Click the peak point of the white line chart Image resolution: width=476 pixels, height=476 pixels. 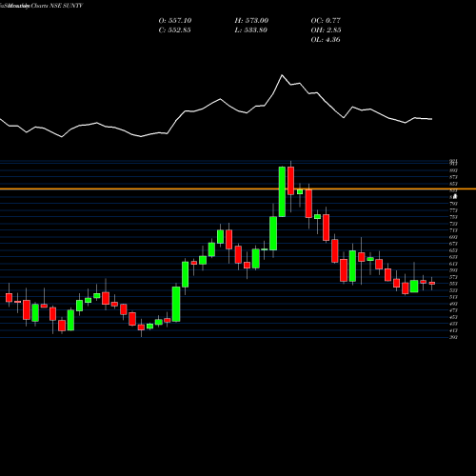coord(282,75)
